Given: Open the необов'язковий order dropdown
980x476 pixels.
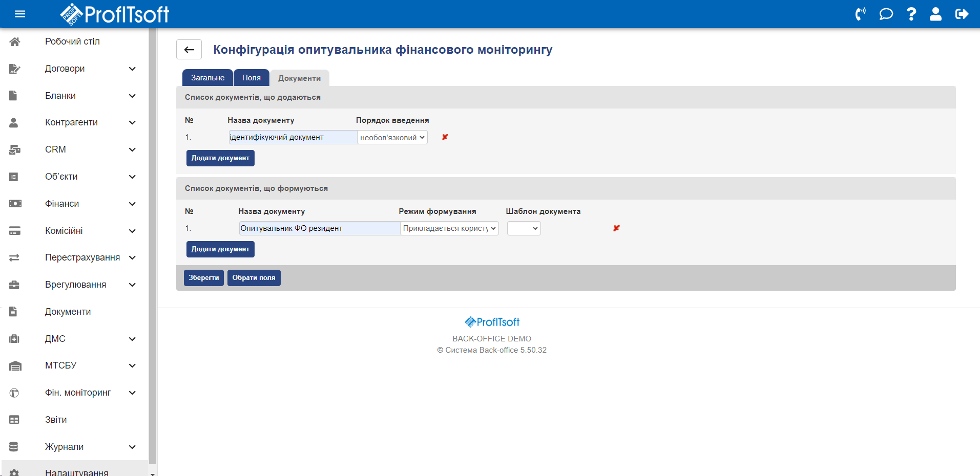Looking at the screenshot, I should coord(392,137).
